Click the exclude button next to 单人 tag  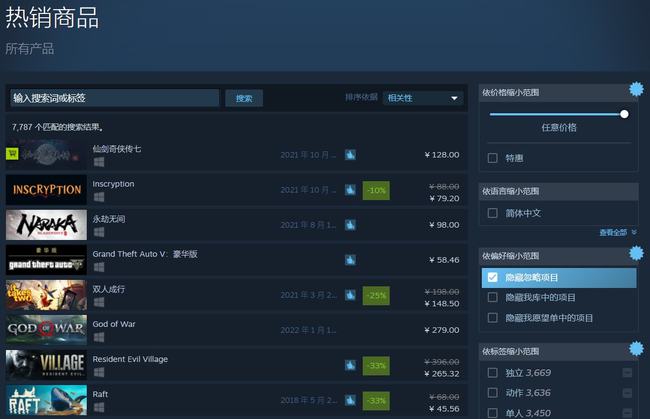627,413
